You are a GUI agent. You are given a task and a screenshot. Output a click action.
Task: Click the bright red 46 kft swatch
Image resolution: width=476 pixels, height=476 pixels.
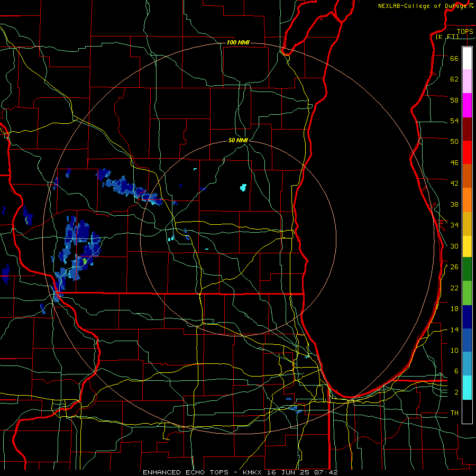click(x=467, y=152)
